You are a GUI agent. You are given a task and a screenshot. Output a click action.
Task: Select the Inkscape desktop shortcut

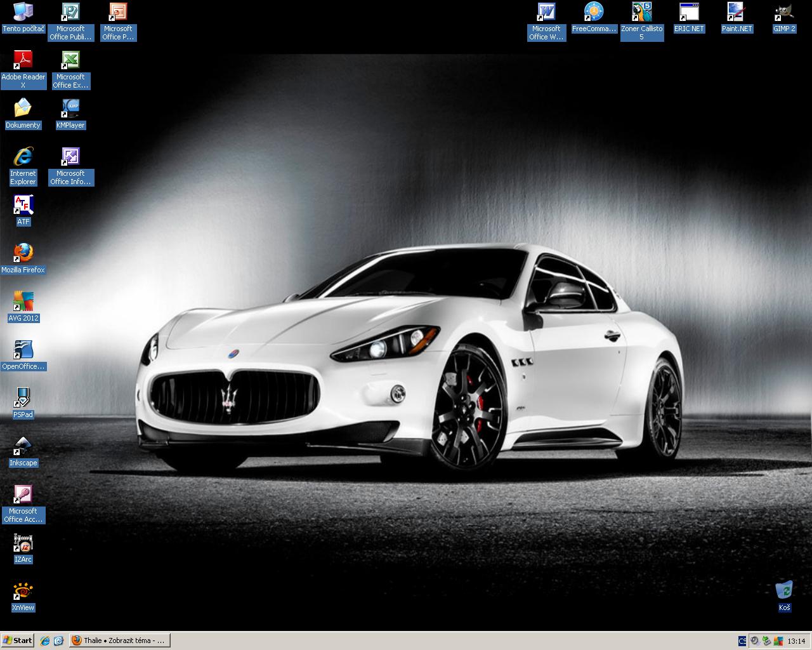pyautogui.click(x=23, y=446)
